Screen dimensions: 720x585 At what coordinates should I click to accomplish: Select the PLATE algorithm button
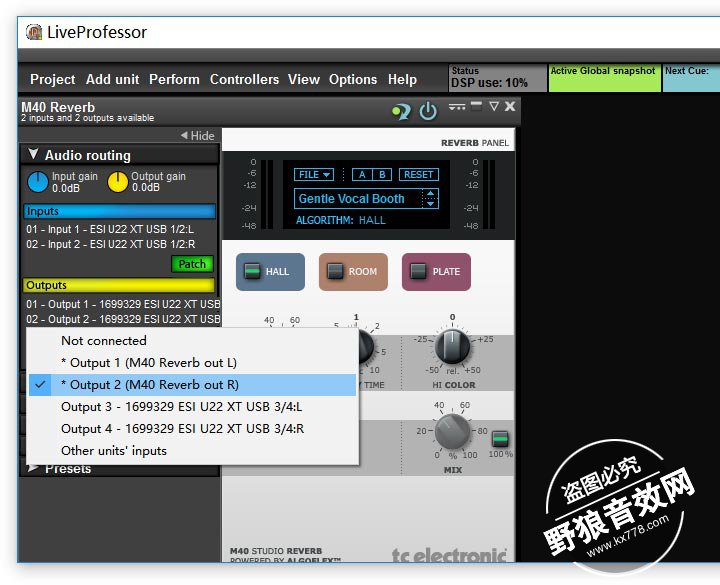436,272
